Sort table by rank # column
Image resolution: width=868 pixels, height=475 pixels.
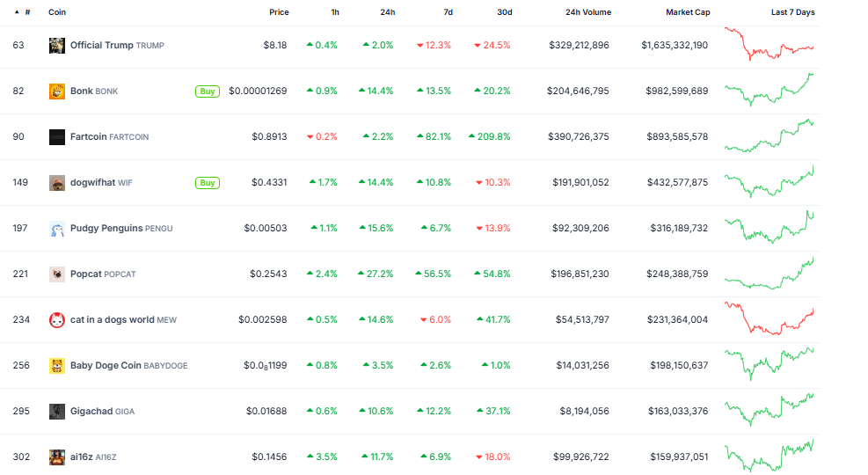27,12
